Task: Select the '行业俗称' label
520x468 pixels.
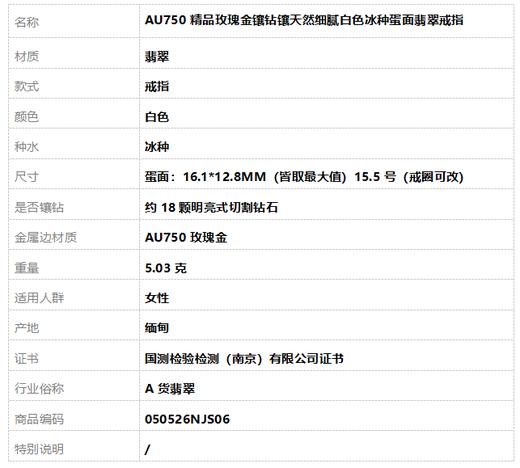Action: coord(39,389)
